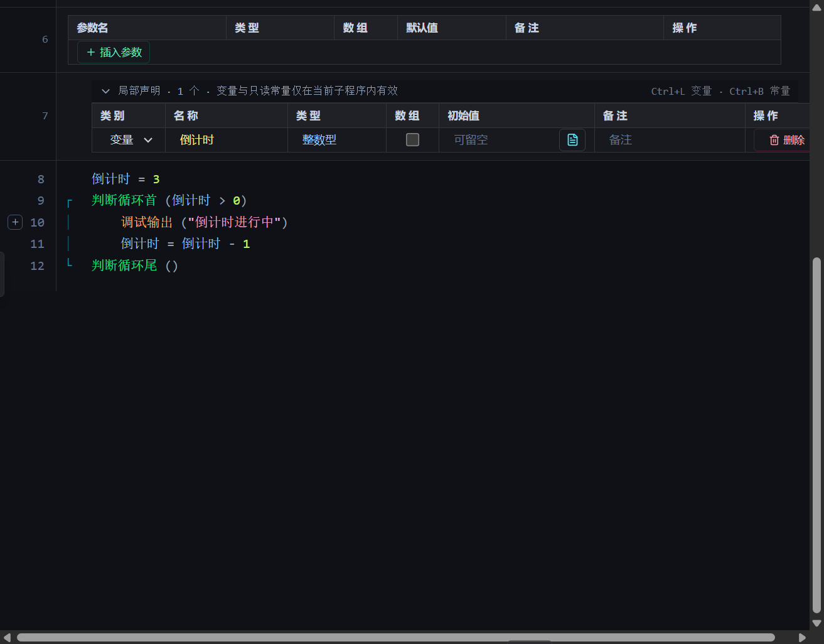Click the Ctrl+L 变量 shortcut hint

[x=681, y=91]
